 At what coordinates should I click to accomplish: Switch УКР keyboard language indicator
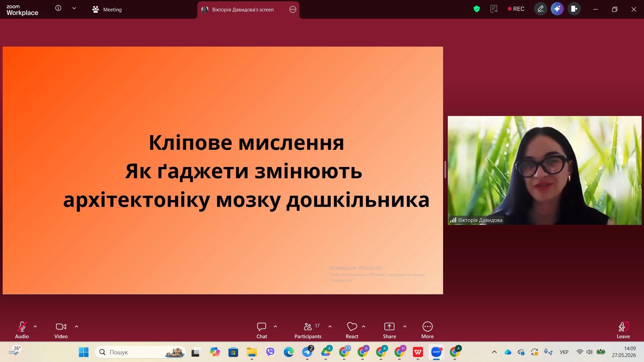564,352
